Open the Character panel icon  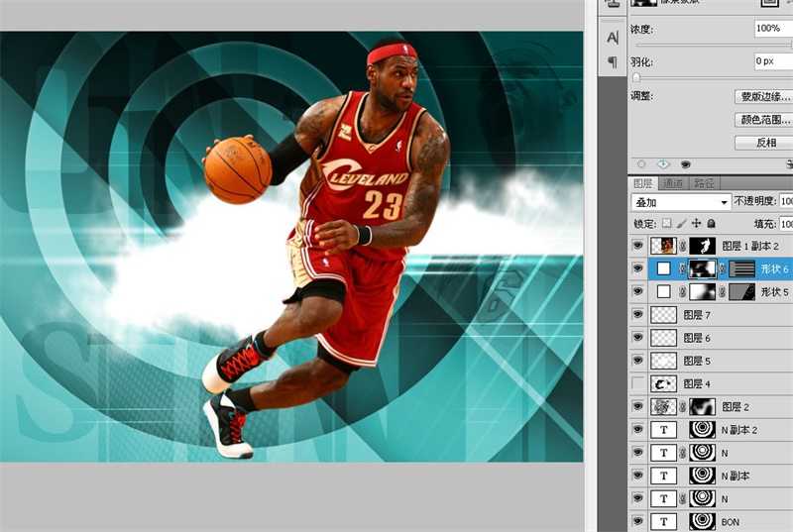[612, 37]
